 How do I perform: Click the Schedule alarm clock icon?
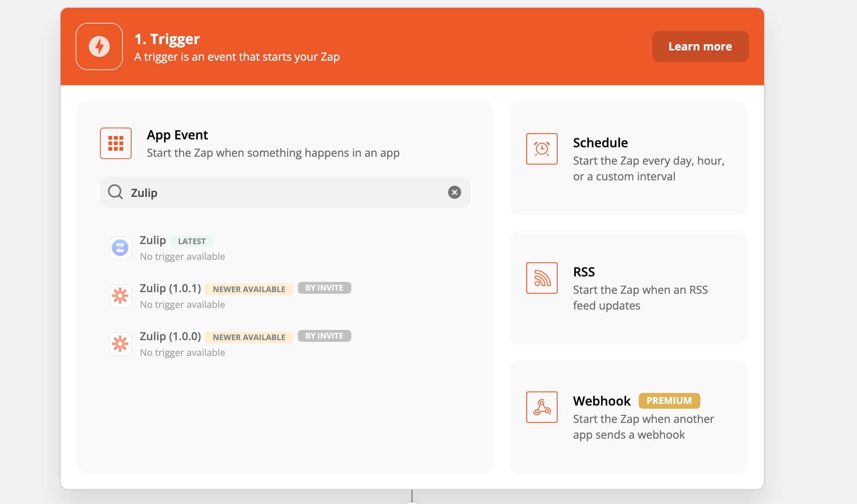pos(542,148)
